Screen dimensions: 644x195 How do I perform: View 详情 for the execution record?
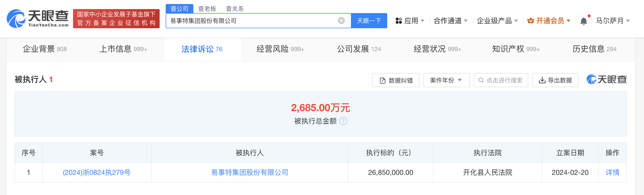click(x=612, y=173)
